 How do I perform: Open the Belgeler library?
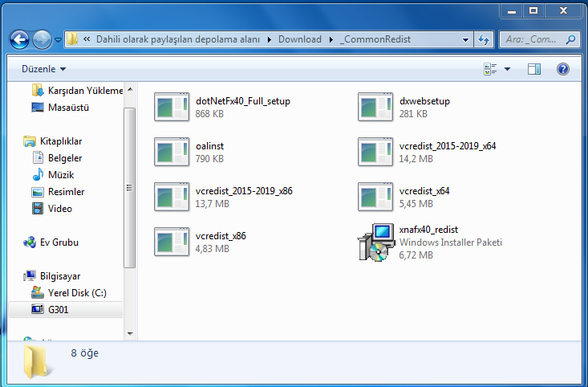(x=65, y=158)
